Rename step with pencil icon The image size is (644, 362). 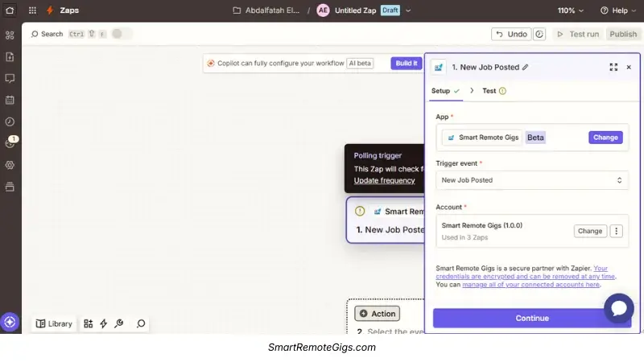click(x=526, y=68)
